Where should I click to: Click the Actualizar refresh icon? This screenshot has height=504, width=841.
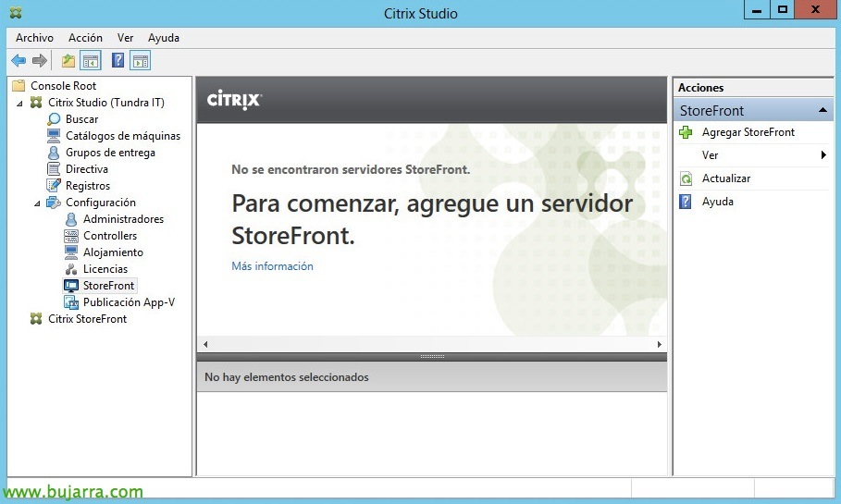point(686,178)
